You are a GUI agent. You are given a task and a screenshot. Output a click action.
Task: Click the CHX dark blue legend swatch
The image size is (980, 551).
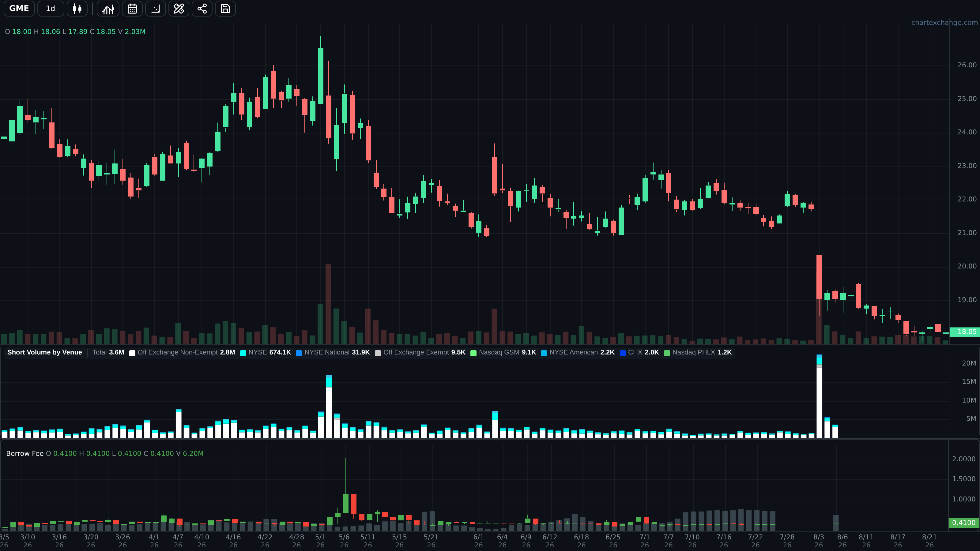pos(623,353)
